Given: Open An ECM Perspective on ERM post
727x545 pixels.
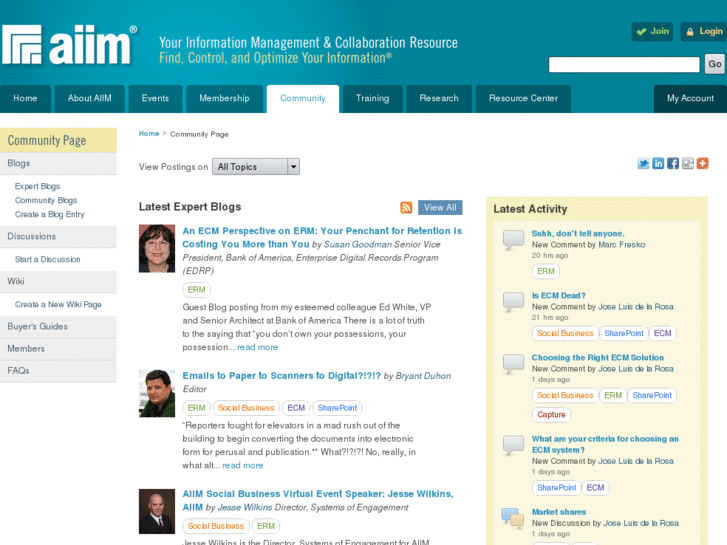Looking at the screenshot, I should (322, 237).
